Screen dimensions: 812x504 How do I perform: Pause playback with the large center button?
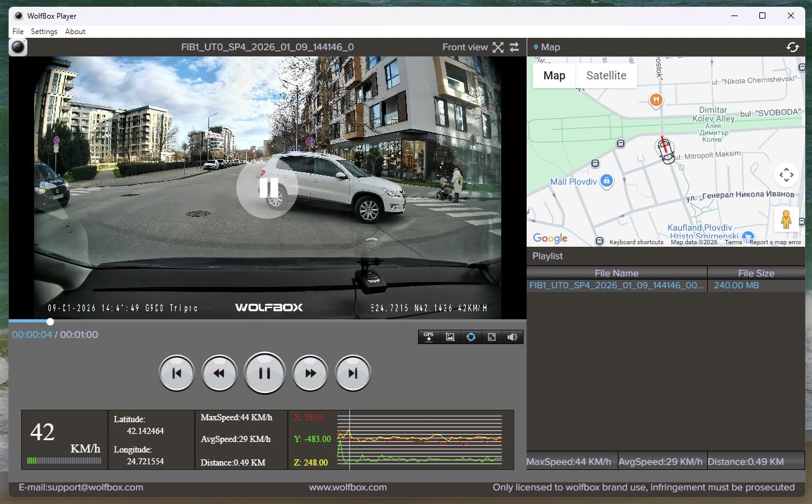(x=265, y=373)
